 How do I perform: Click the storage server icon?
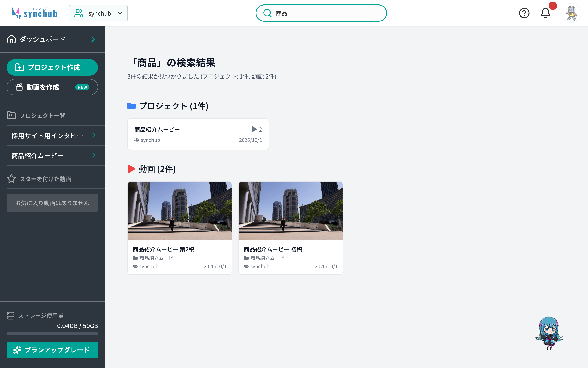pos(11,316)
